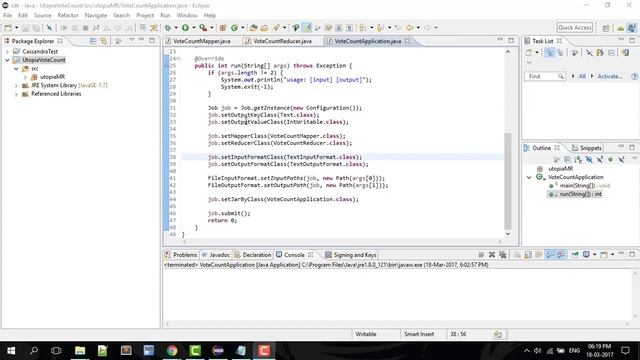Click the Sort icon in Outline toolbar
Screen dimensions: 640x360
click(x=578, y=160)
